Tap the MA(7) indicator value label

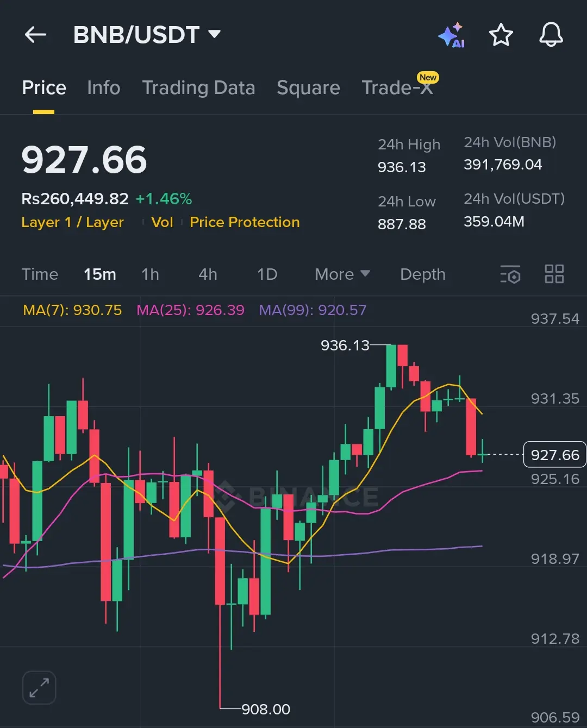pyautogui.click(x=72, y=310)
